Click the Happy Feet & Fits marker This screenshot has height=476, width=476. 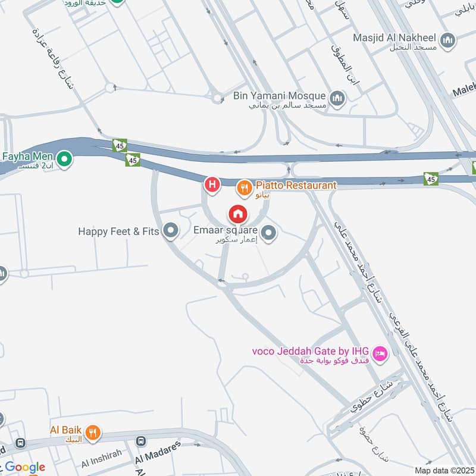click(x=171, y=231)
